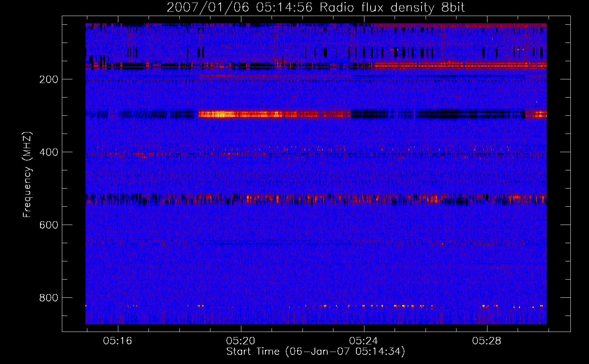The width and height of the screenshot is (589, 364).
Task: Click the 05:16 time tick label
Action: 118,341
